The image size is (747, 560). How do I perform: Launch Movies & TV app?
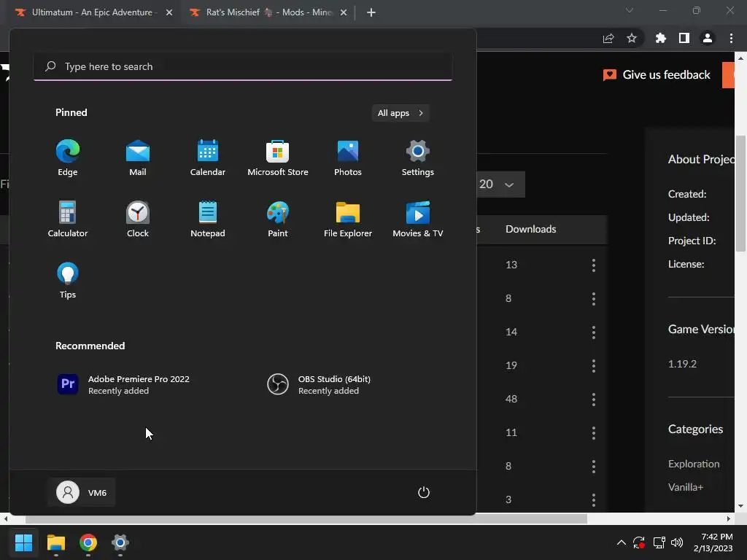418,219
